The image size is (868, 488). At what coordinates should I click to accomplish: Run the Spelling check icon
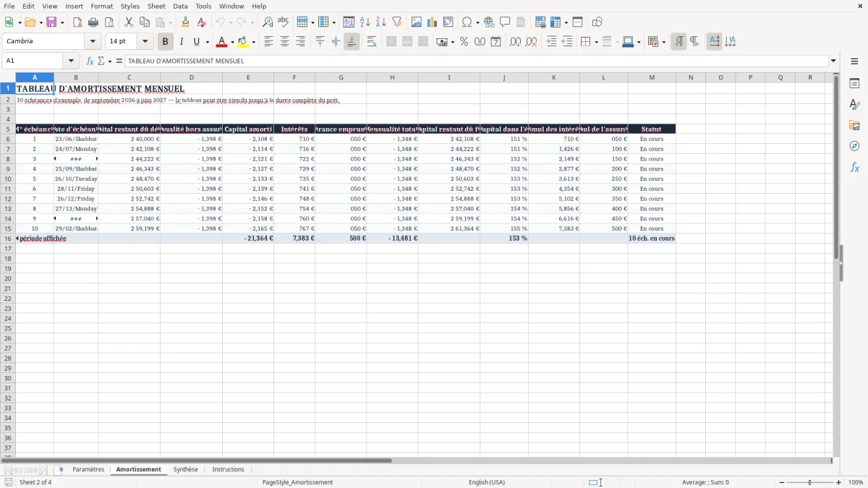[x=284, y=22]
